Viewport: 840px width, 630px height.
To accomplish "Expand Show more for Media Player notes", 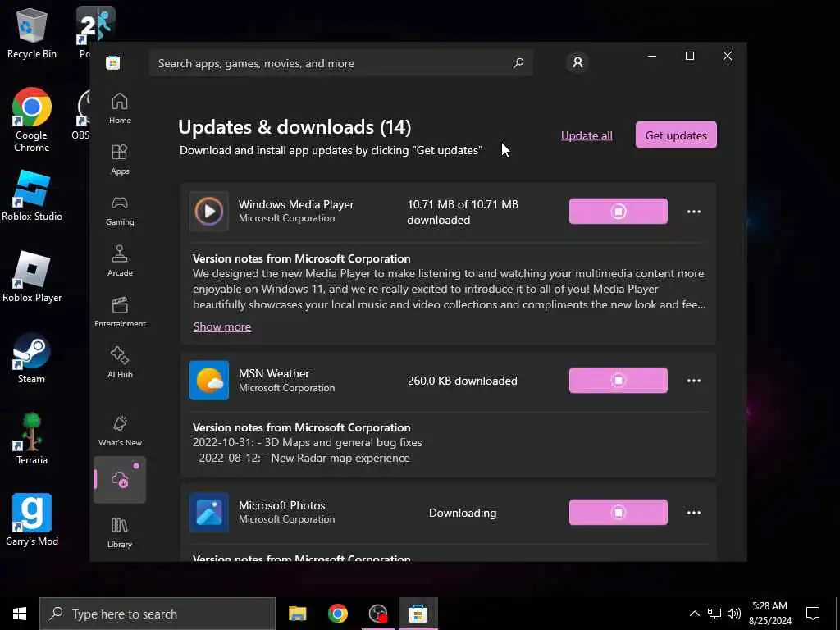I will point(221,326).
